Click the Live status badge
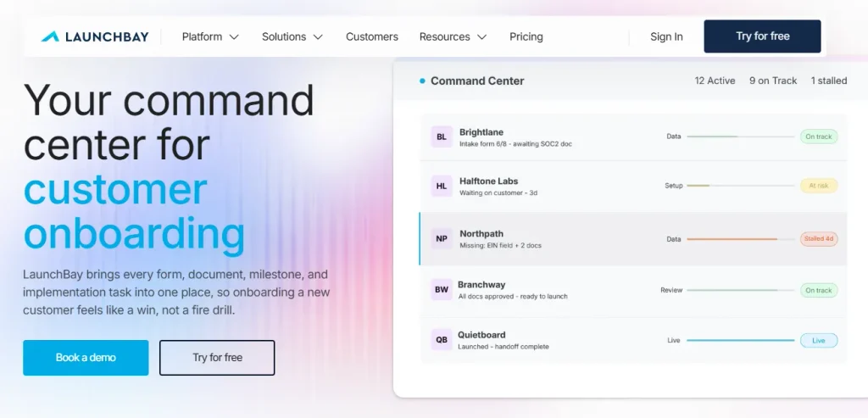Screen dimensions: 868x418 (819, 341)
